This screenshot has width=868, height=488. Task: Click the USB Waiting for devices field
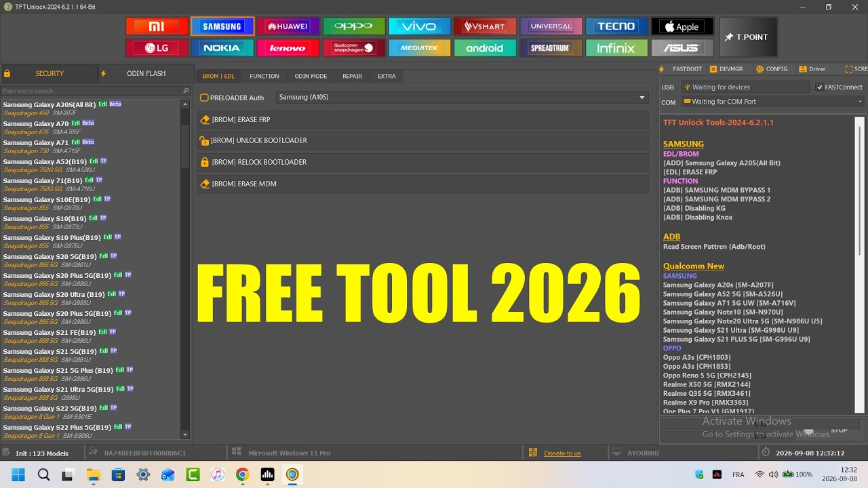pyautogui.click(x=745, y=87)
